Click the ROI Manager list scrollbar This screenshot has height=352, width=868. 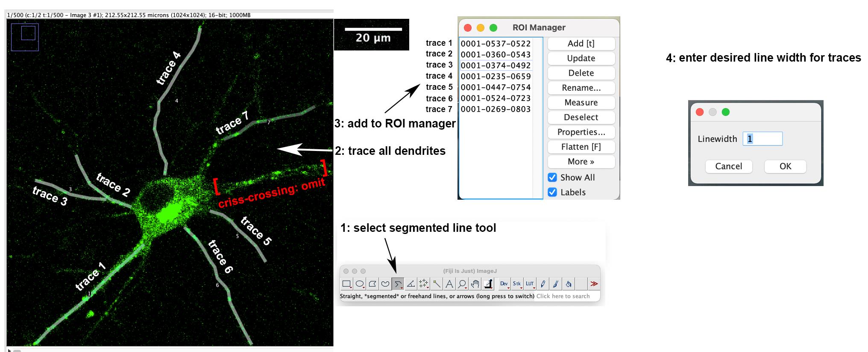(537, 118)
